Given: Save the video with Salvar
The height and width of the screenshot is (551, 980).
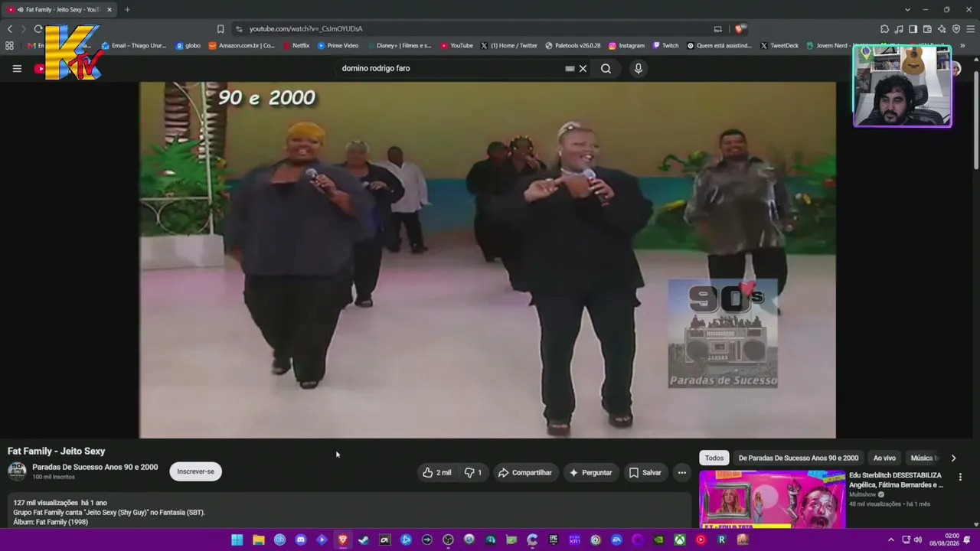Looking at the screenshot, I should (x=645, y=472).
